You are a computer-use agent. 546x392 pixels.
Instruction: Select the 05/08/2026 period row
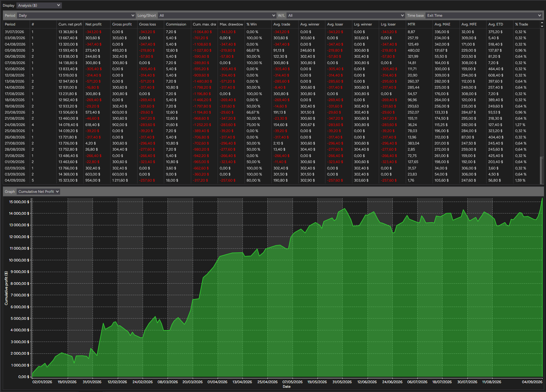coord(271,50)
